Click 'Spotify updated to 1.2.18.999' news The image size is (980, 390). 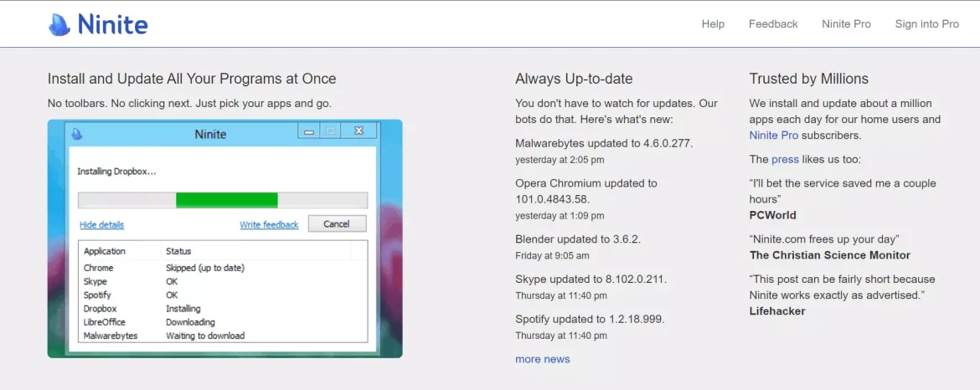click(590, 319)
